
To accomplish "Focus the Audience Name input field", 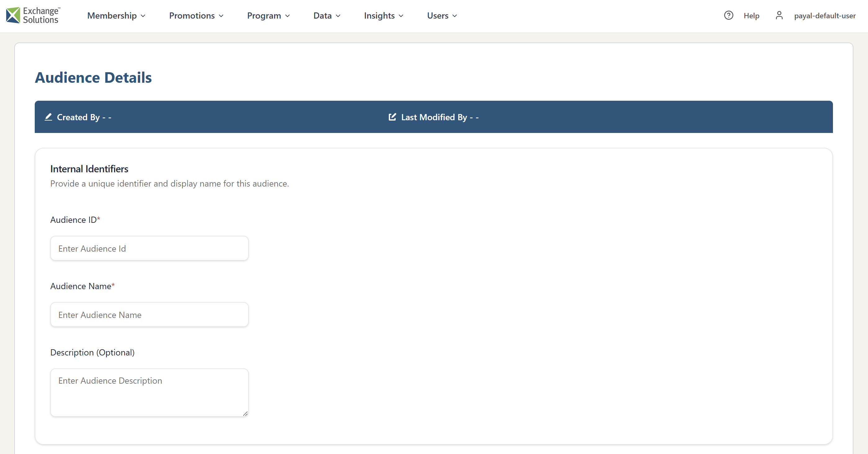I will click(x=149, y=315).
